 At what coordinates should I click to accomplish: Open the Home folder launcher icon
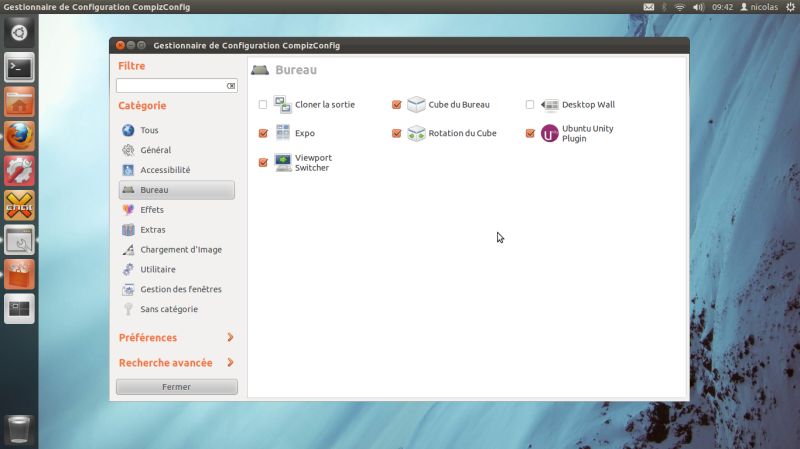click(19, 102)
